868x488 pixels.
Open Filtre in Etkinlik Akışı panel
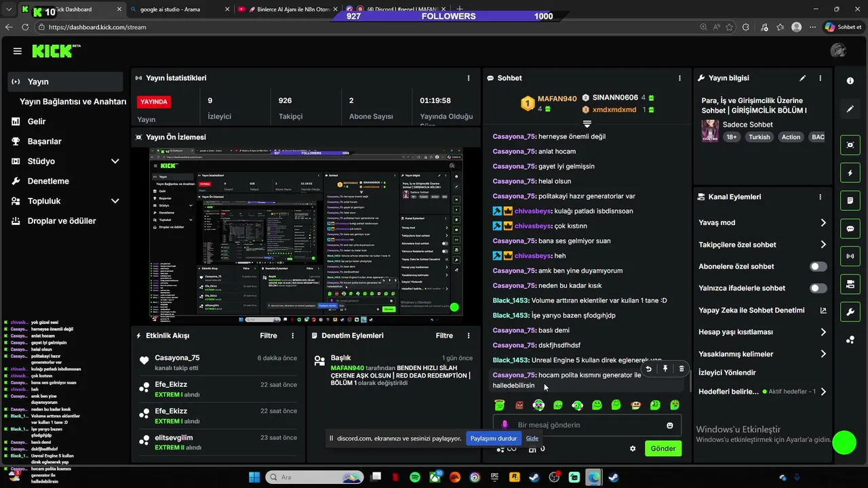(269, 335)
